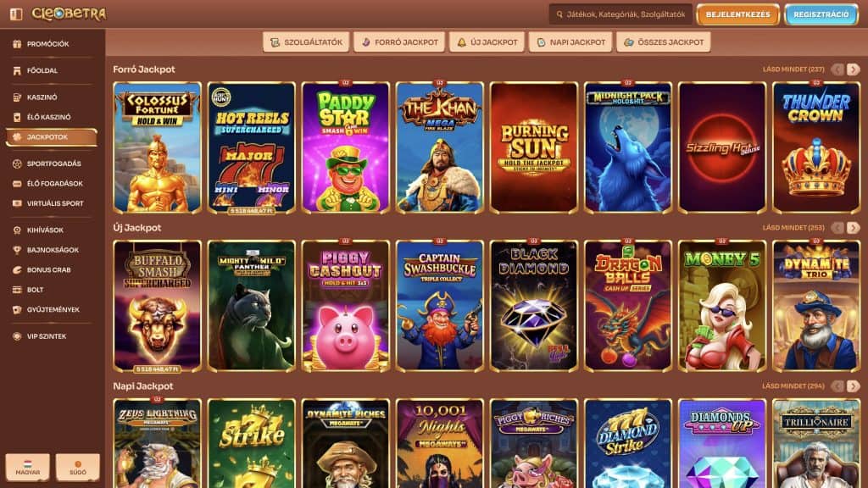The image size is (868, 488).
Task: Show next games in Új Jackpot row
Action: click(x=853, y=227)
